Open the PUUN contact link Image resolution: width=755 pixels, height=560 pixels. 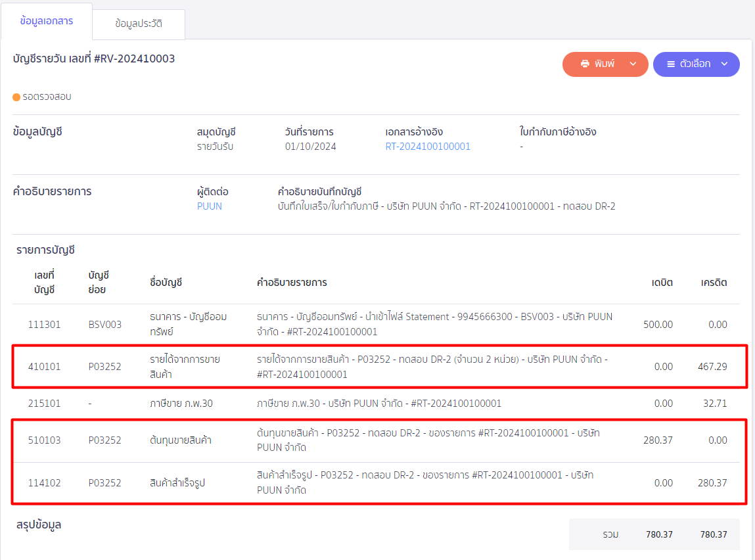[x=210, y=206]
